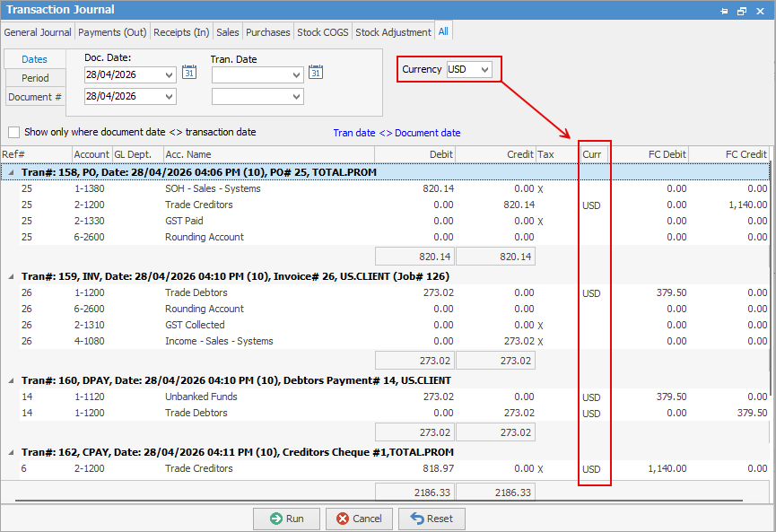Sort by the Curr column header
Viewport: 776px width, 532px height.
click(592, 154)
